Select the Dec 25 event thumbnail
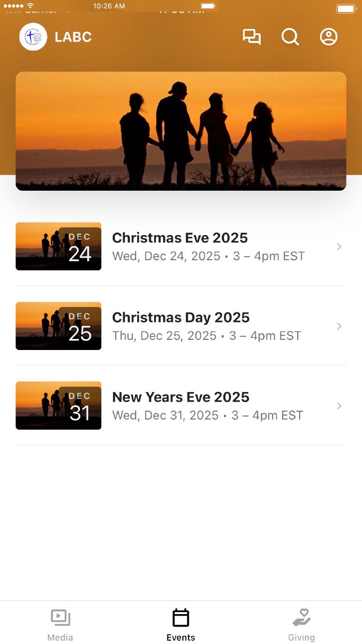The width and height of the screenshot is (362, 644). (58, 326)
